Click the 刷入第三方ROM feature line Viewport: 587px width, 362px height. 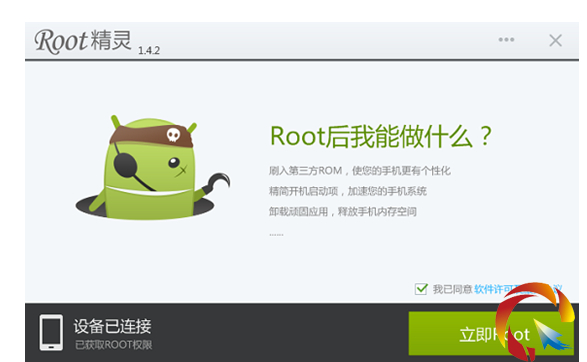tap(360, 171)
